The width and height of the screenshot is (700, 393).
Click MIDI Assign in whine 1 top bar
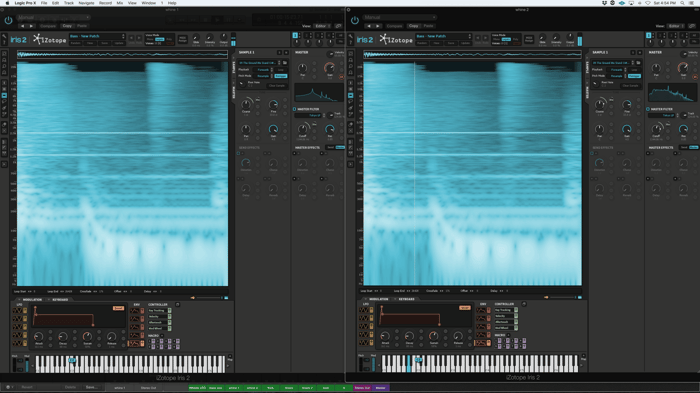[183, 39]
